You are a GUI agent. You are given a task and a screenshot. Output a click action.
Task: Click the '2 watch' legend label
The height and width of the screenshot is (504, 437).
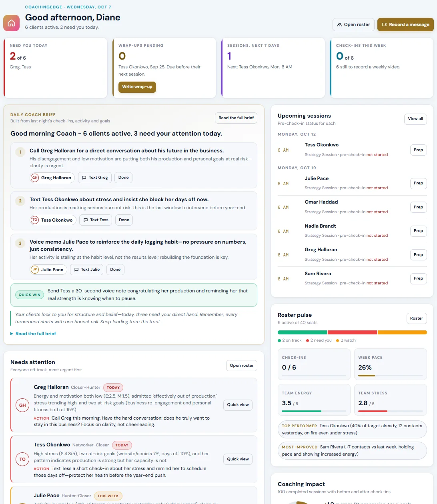click(x=348, y=340)
